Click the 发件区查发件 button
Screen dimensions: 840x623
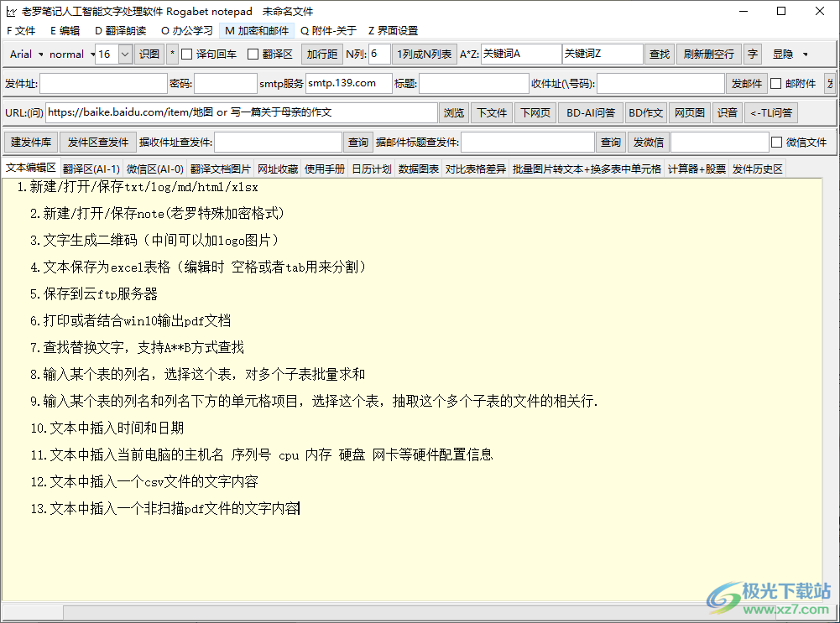pyautogui.click(x=98, y=142)
